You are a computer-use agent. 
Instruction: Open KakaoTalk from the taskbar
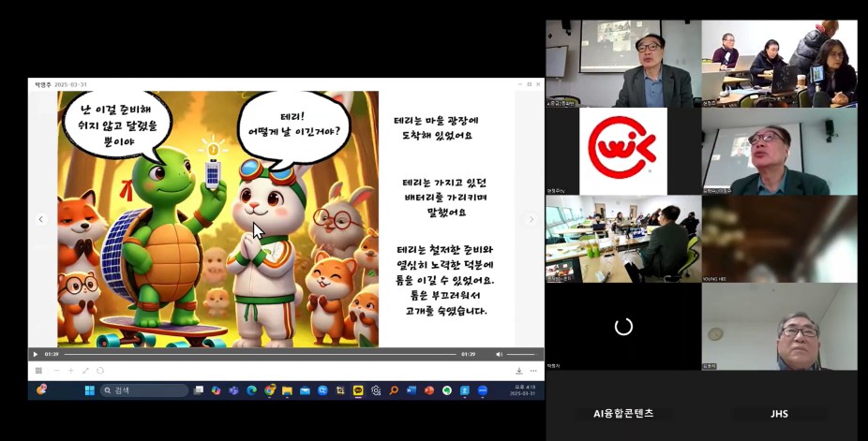point(358,390)
